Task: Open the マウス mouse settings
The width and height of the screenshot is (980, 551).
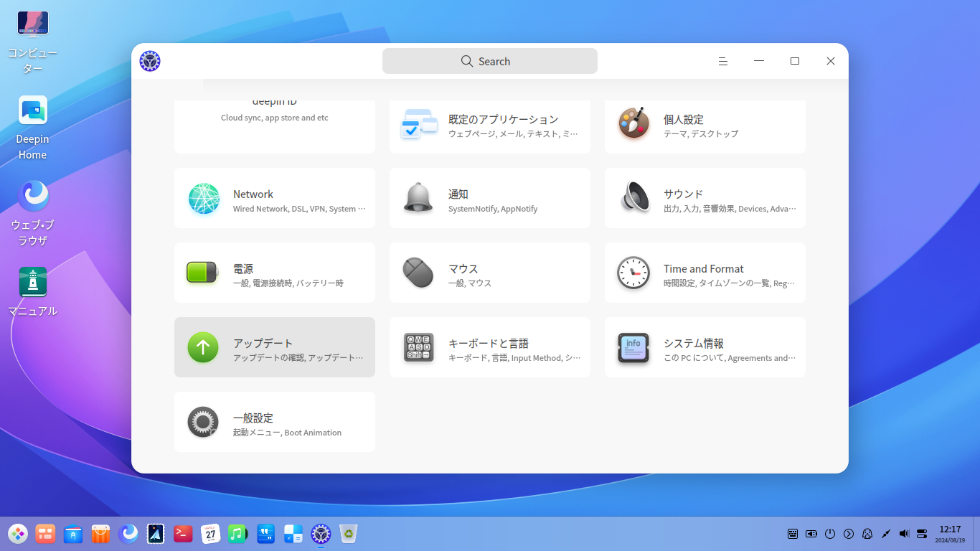Action: (489, 273)
